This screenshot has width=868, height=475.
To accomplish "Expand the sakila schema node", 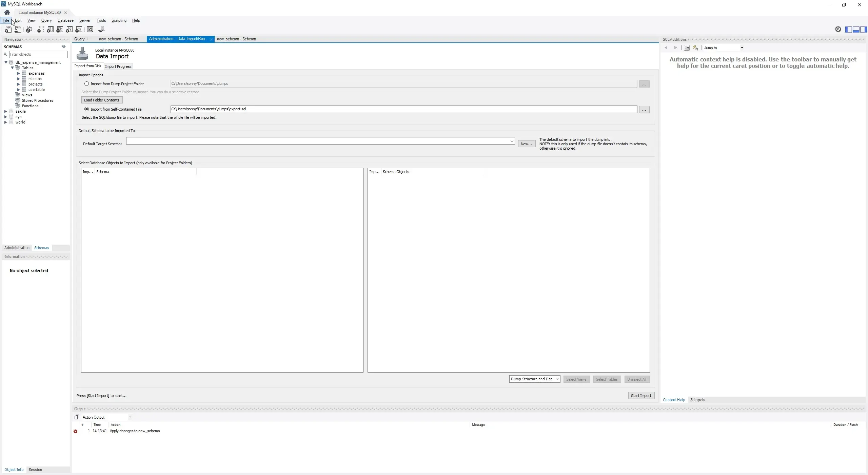I will point(6,111).
